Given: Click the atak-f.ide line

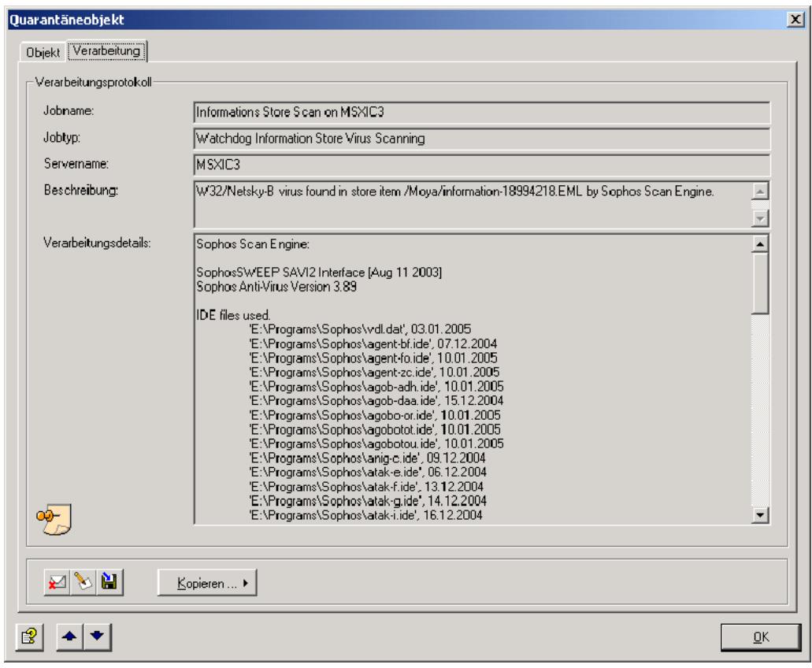Looking at the screenshot, I should pos(366,487).
